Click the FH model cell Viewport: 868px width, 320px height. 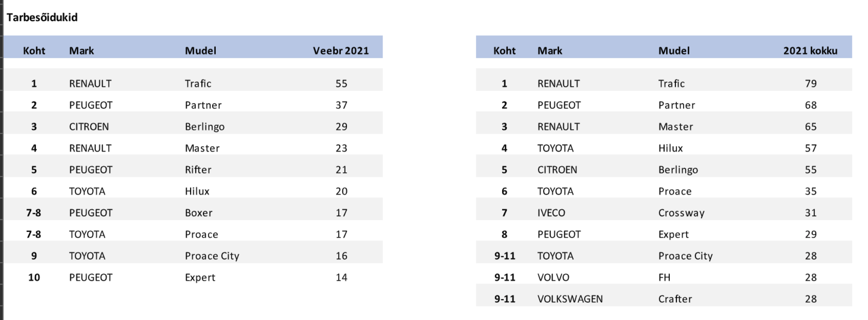tap(664, 277)
